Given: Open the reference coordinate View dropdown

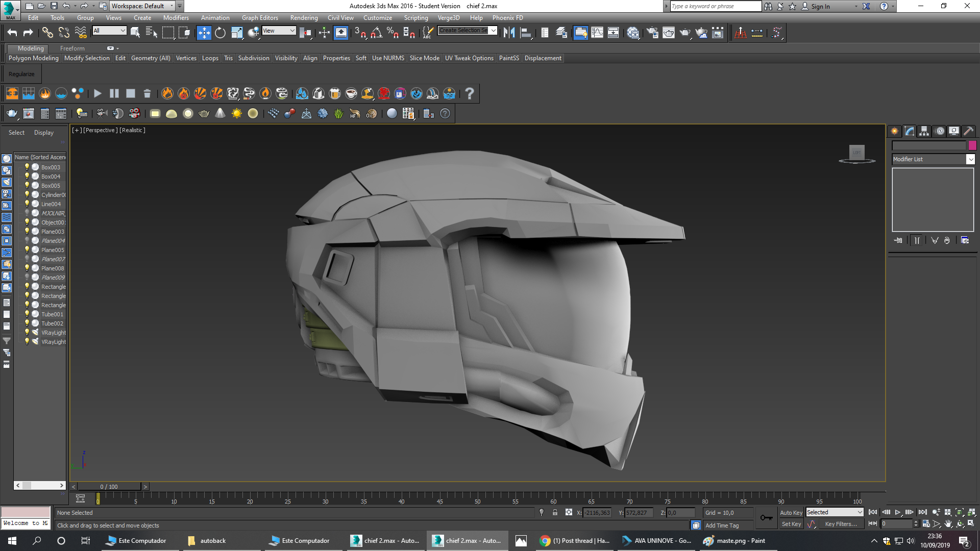Looking at the screenshot, I should [x=279, y=31].
